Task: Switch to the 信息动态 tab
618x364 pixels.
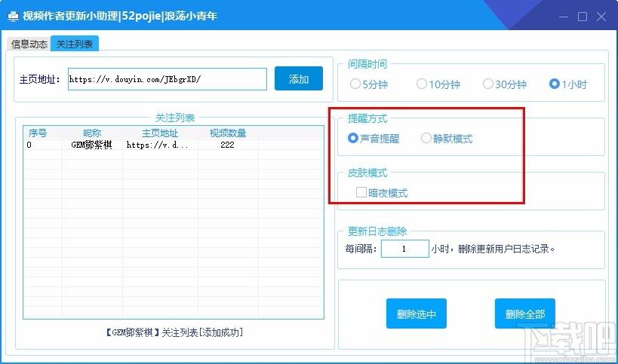Action: [x=29, y=44]
